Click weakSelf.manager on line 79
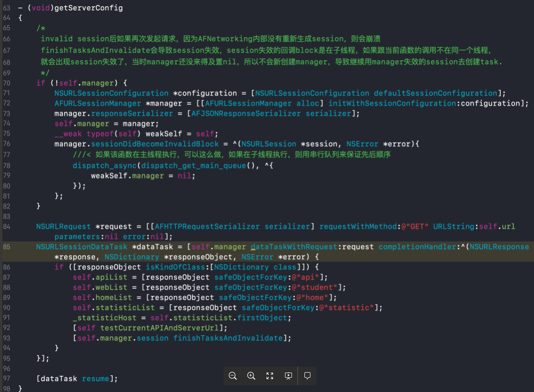Viewport: 534px width, 392px height. (127, 176)
